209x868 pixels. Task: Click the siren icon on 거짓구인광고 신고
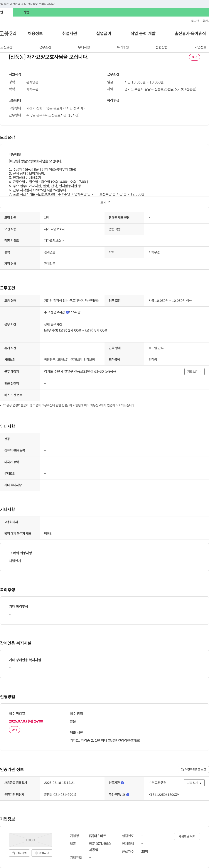click(x=182, y=770)
